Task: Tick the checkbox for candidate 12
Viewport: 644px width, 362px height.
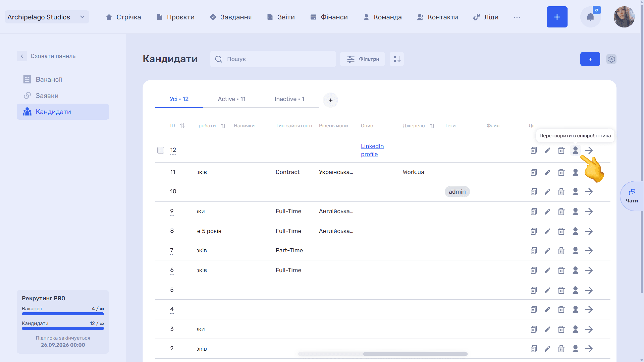Action: click(160, 150)
